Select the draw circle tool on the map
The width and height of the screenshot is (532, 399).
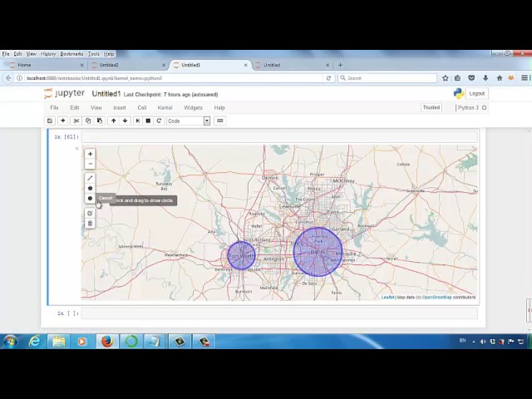tap(90, 199)
